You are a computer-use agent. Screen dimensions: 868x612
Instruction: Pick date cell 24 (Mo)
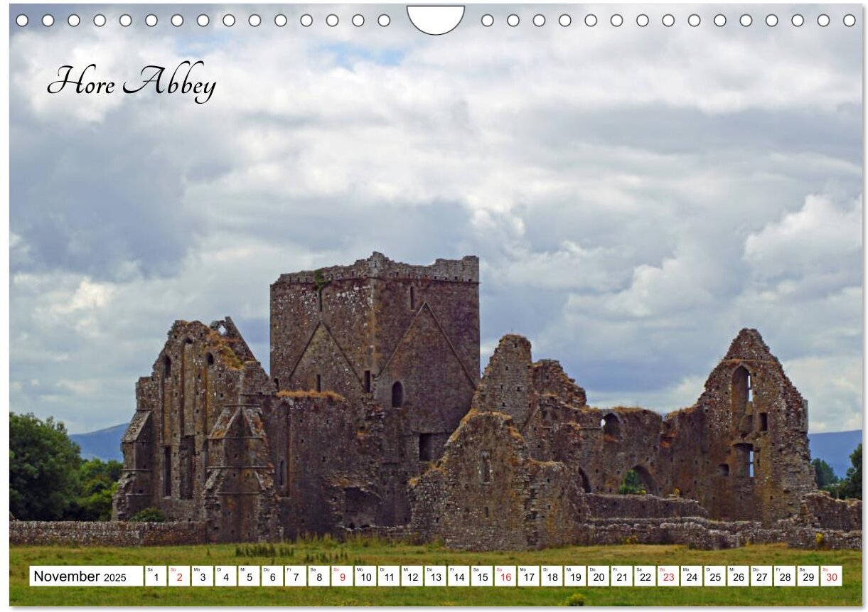[692, 576]
